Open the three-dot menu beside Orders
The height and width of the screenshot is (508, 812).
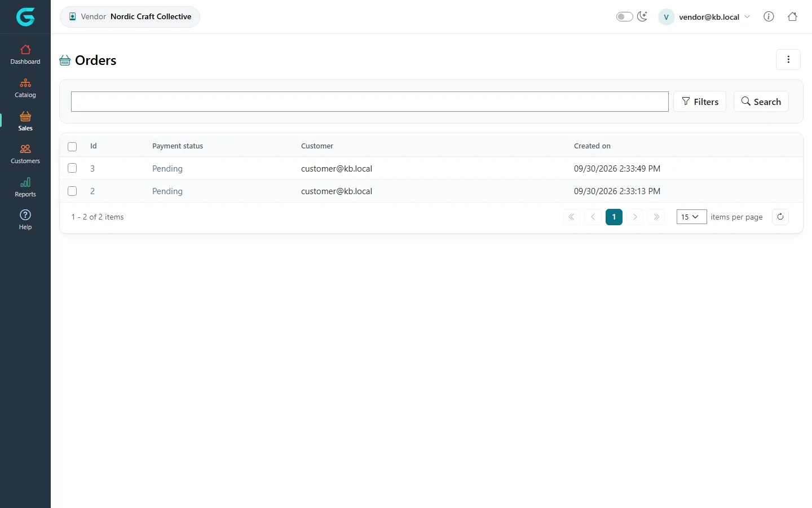coord(788,59)
